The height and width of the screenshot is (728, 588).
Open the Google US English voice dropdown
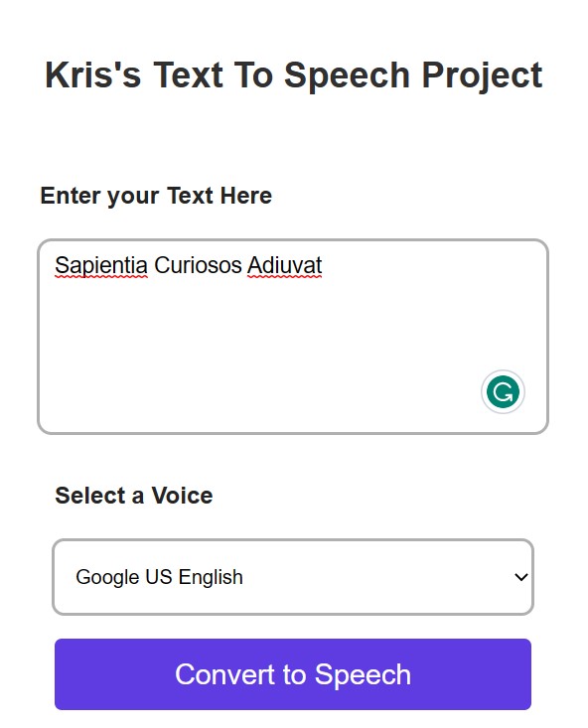[293, 577]
